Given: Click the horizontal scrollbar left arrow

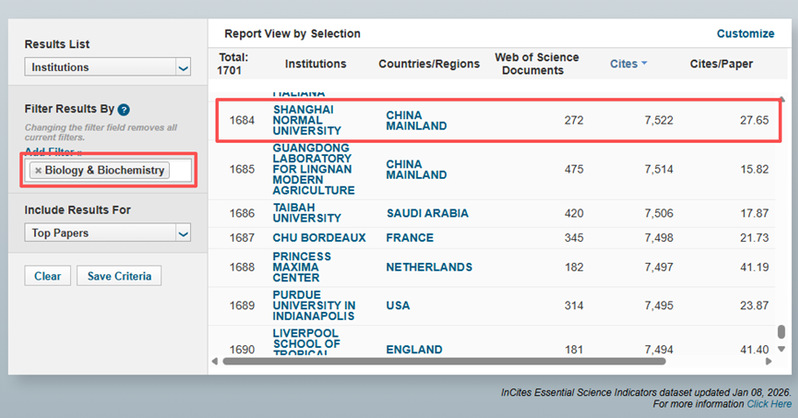Looking at the screenshot, I should (x=215, y=361).
